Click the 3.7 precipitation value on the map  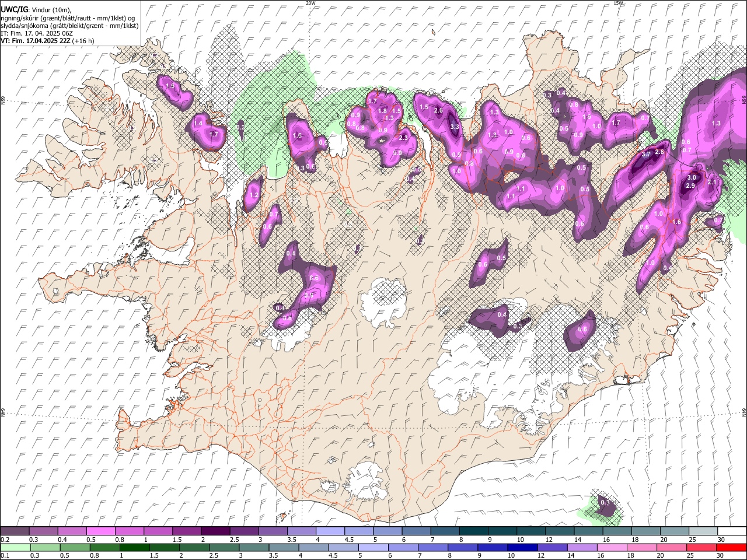tap(645, 155)
